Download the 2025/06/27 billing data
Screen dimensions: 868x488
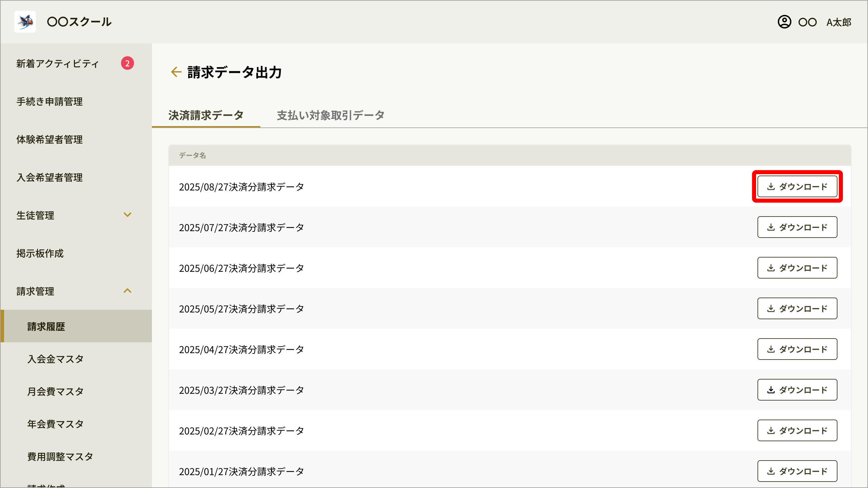click(797, 268)
